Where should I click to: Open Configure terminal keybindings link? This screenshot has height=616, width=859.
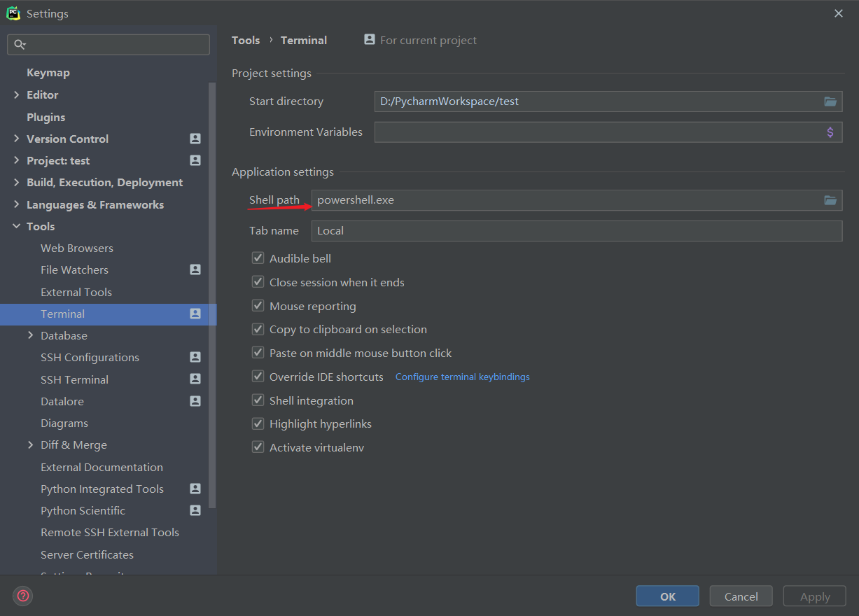pos(462,377)
